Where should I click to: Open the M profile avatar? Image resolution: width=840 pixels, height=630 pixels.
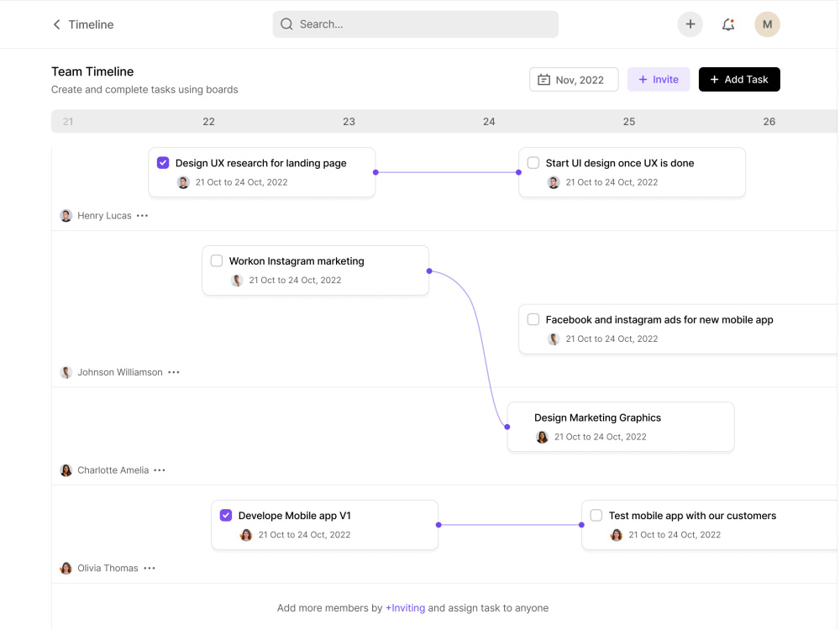pos(767,24)
